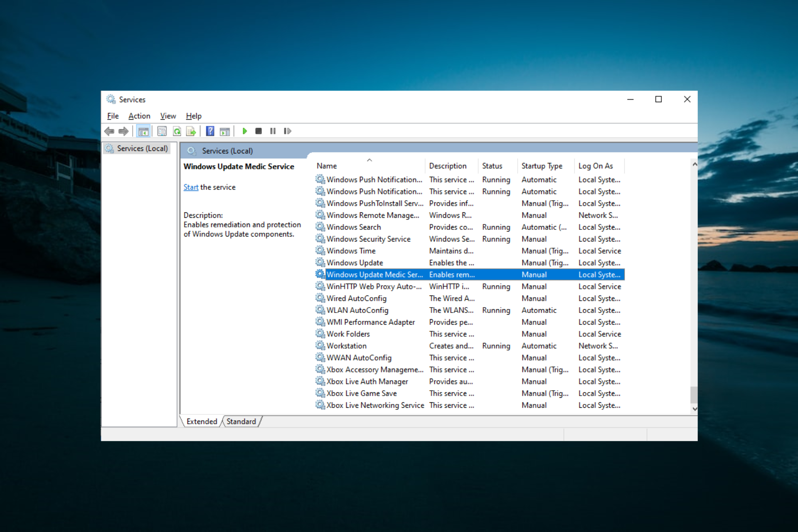Open the Action menu
The image size is (798, 532).
pyautogui.click(x=139, y=116)
